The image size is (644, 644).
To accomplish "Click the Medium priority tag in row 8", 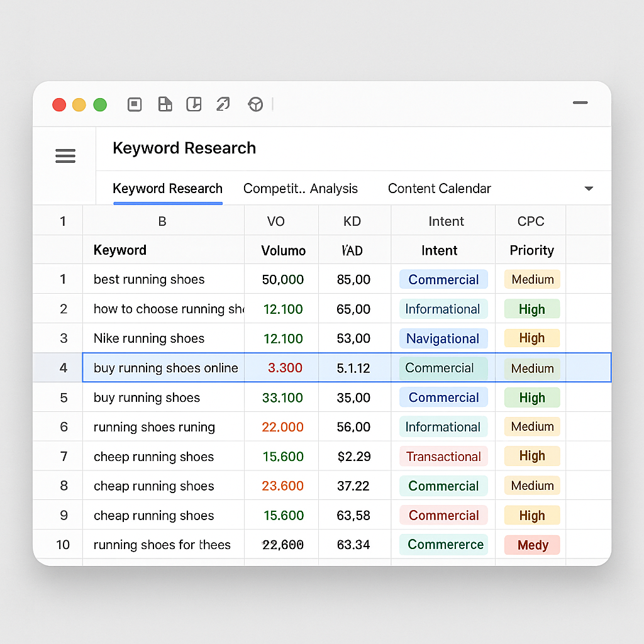I will [x=532, y=486].
